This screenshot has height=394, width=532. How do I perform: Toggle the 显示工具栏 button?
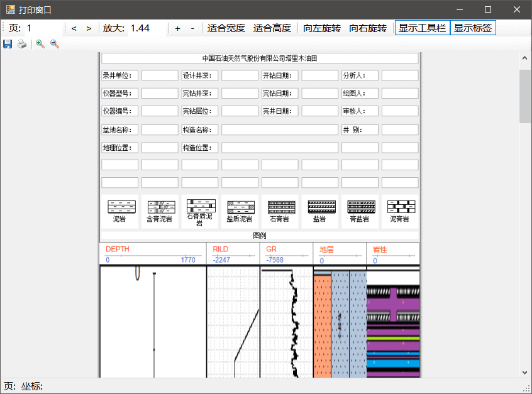click(423, 28)
